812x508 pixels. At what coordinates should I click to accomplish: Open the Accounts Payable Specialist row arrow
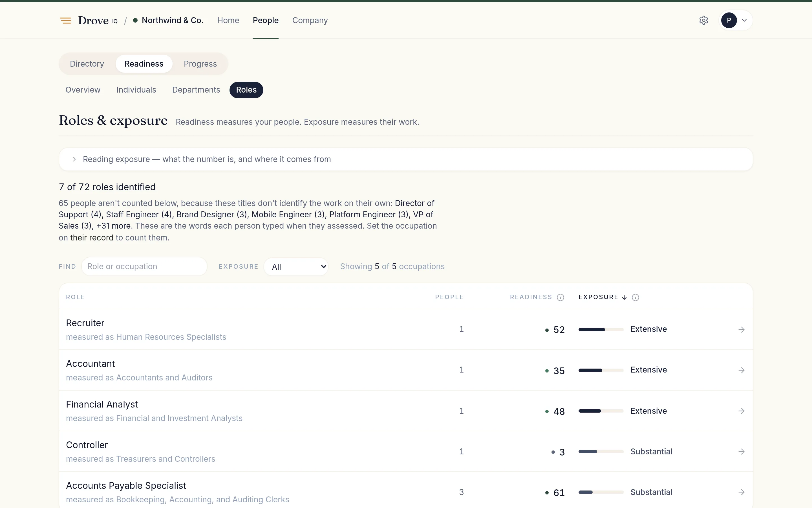click(x=742, y=492)
